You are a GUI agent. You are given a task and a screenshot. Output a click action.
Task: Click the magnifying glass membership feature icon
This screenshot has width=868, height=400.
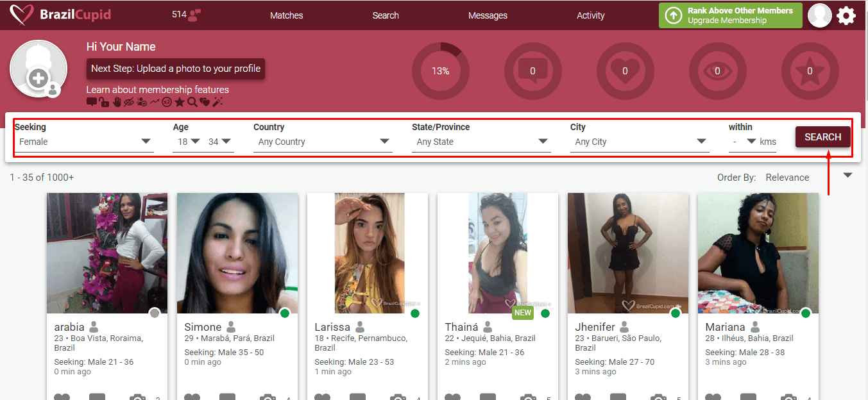pyautogui.click(x=192, y=101)
